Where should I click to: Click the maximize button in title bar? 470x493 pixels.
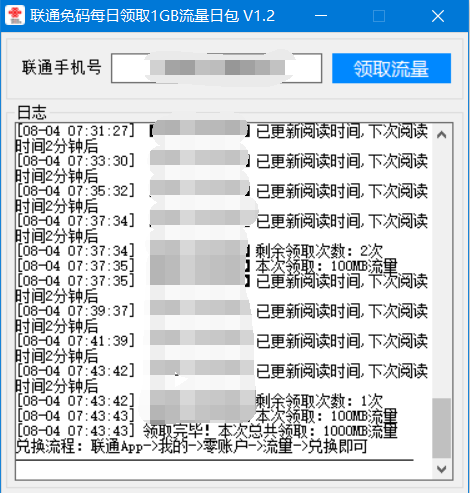pos(379,16)
